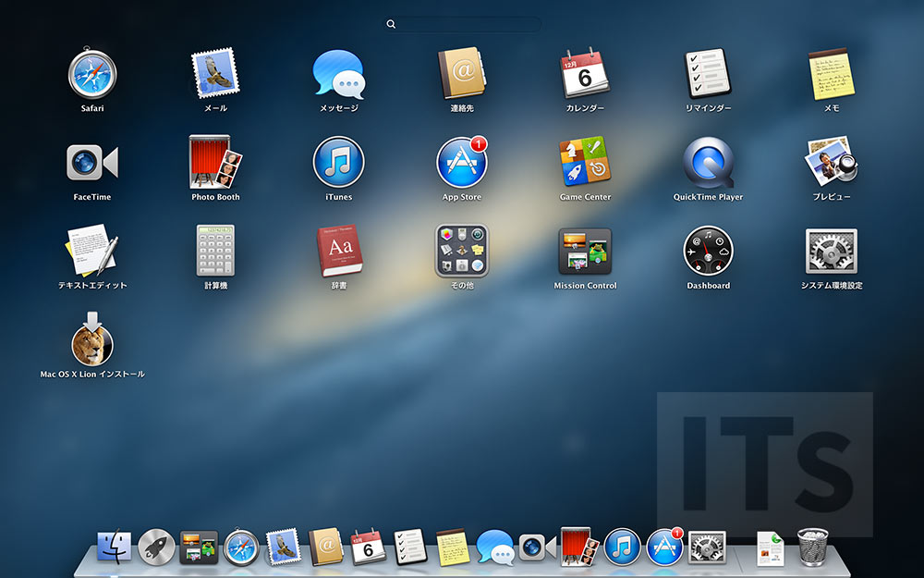The image size is (924, 578).
Task: Open the 連絡先 (Contacts) app
Action: pos(461,76)
